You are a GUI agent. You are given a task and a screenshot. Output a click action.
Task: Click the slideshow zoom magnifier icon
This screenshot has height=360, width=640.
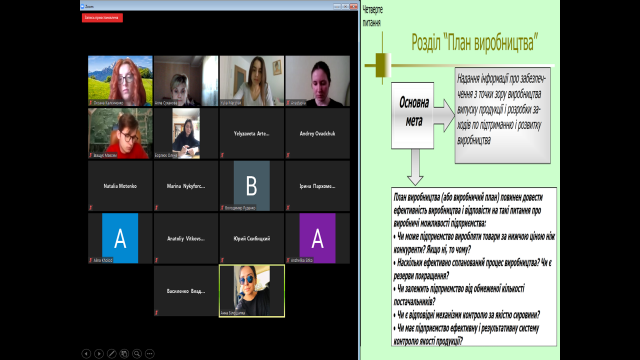[137, 353]
